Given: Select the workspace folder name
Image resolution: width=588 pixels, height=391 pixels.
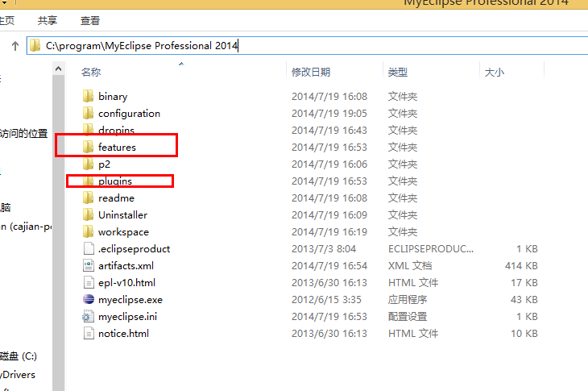Looking at the screenshot, I should 123,232.
